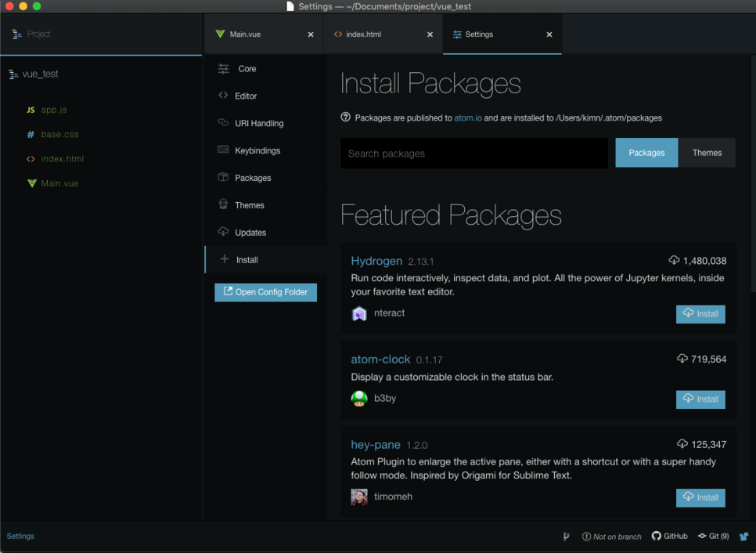The image size is (756, 553).
Task: Click the Settings label in status bar
Action: [20, 536]
